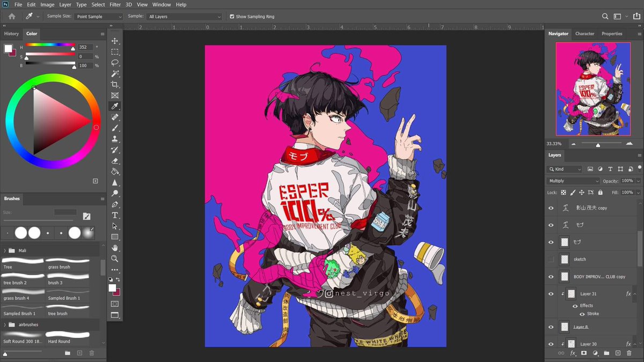Add layer mask in Layers panel
The image size is (644, 362).
click(x=584, y=353)
